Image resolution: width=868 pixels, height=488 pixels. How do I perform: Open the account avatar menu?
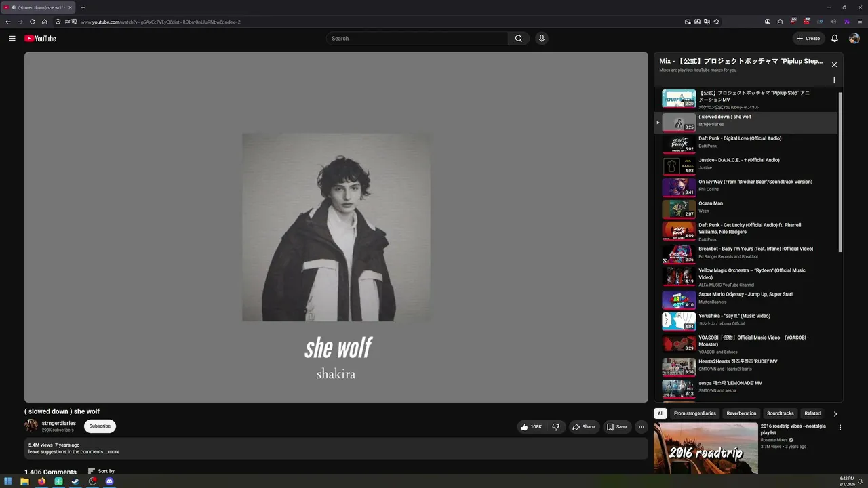854,39
